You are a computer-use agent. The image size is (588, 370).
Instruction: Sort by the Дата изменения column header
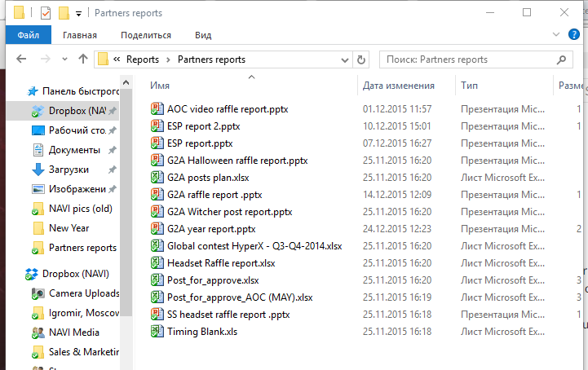(398, 86)
